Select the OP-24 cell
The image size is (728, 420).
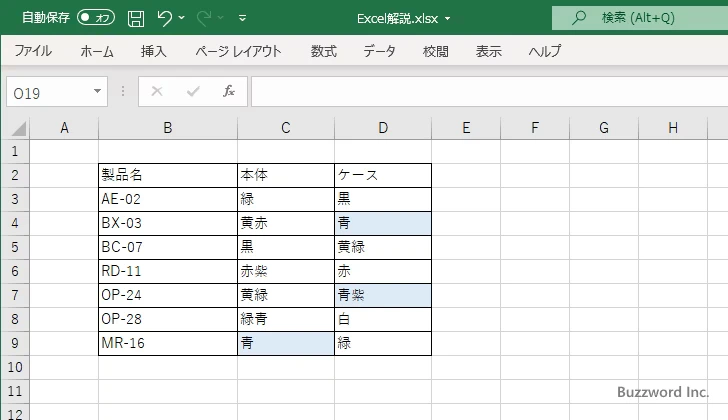click(168, 295)
